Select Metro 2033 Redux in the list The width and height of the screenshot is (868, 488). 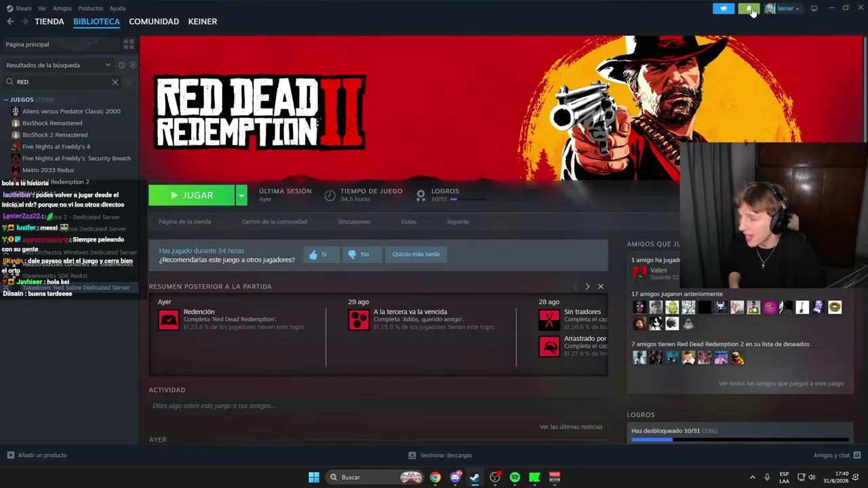pyautogui.click(x=48, y=170)
